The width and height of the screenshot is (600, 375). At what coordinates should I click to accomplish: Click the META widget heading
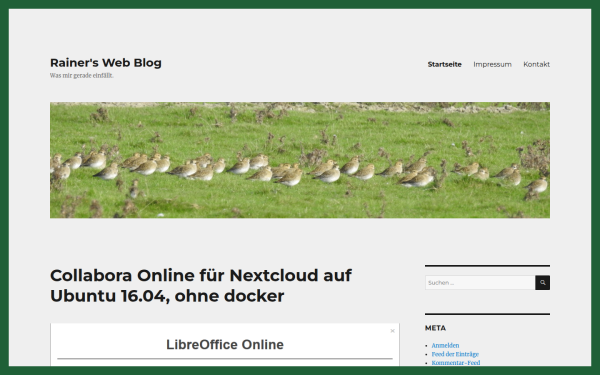coord(435,328)
